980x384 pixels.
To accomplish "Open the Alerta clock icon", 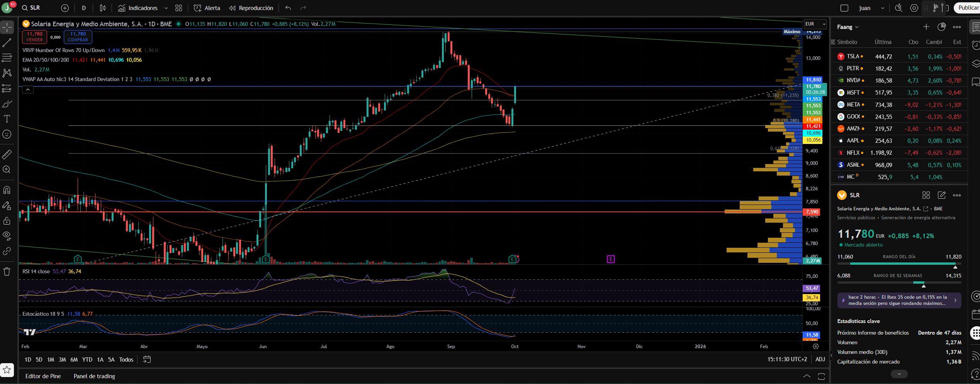I will coord(197,8).
